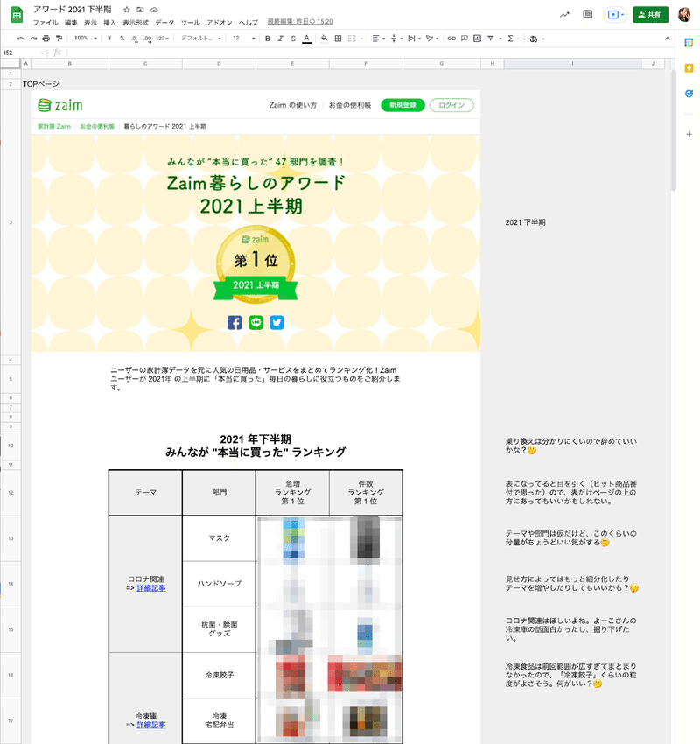Click the cell containing 2021 下半期
Screen dimensions: 700x744
coord(572,222)
